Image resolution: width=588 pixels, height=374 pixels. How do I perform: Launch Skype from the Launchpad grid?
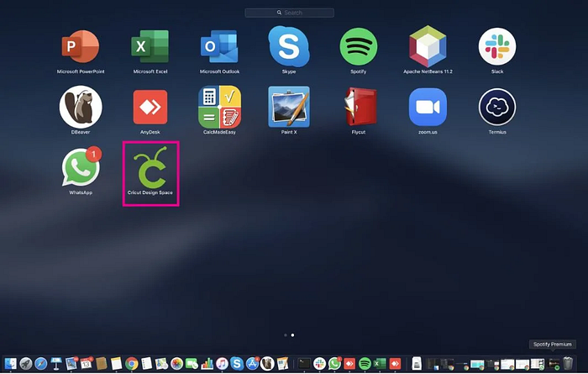[x=289, y=46]
